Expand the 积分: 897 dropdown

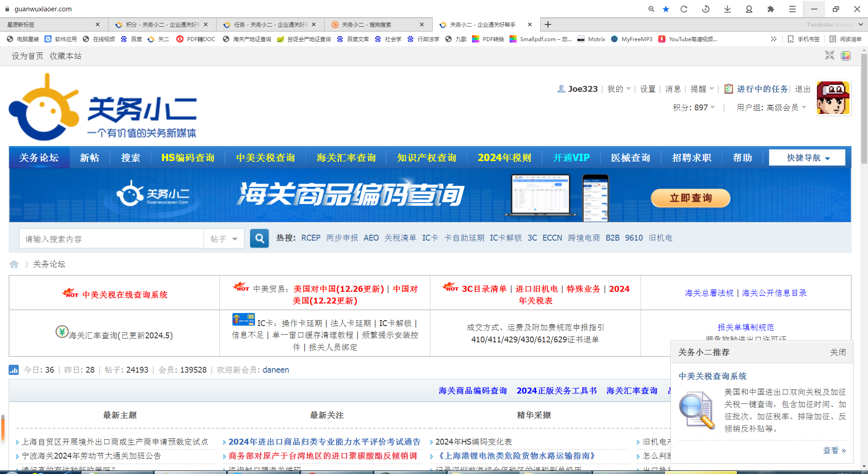point(694,108)
